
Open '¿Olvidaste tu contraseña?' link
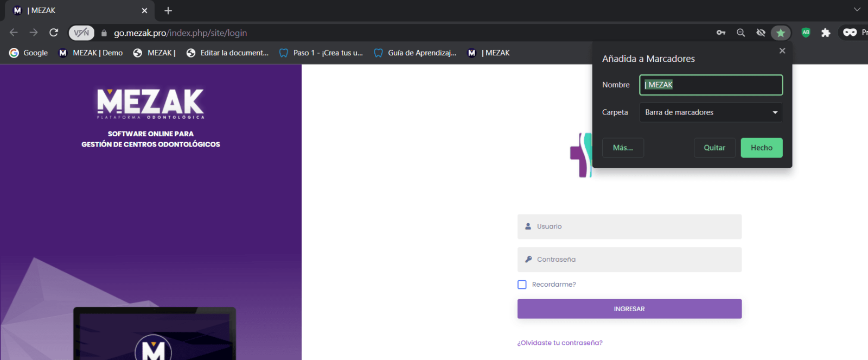[560, 343]
